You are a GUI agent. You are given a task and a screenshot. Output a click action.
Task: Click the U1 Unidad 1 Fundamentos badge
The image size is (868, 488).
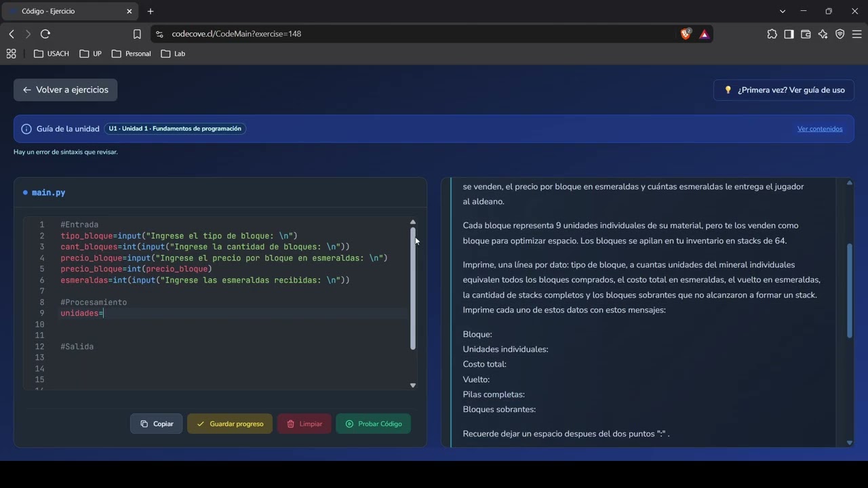point(175,129)
